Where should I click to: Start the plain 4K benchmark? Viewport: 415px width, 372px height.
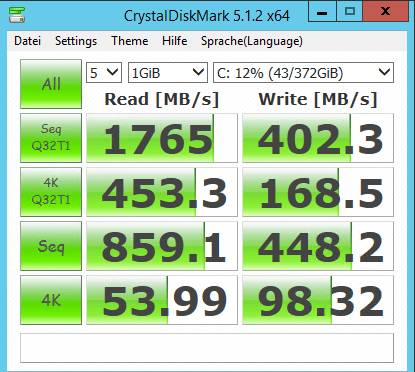(51, 300)
